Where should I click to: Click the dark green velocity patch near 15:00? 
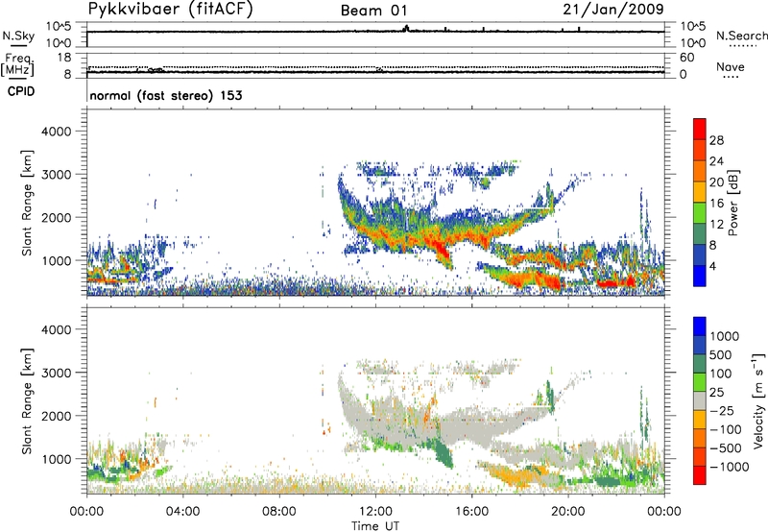443,452
